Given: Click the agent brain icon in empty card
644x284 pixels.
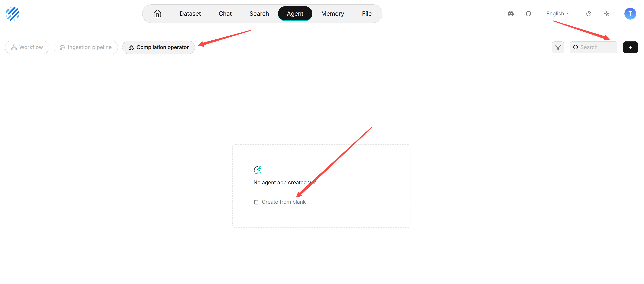Looking at the screenshot, I should [257, 170].
